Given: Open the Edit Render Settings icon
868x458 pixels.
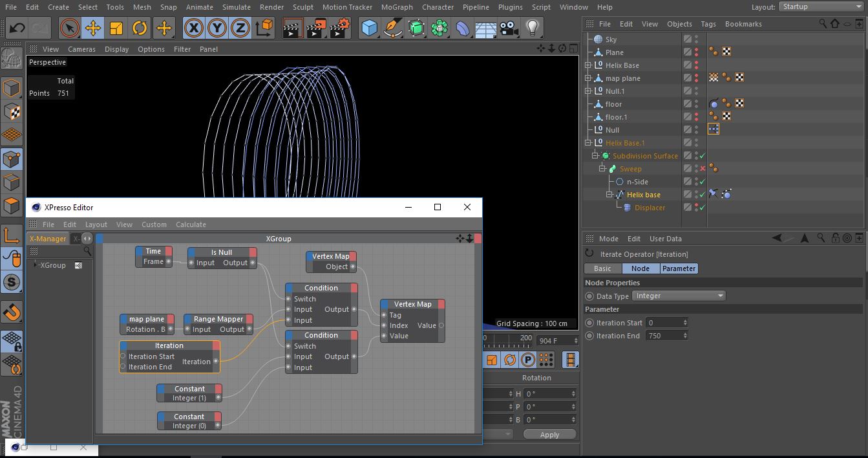Looking at the screenshot, I should pyautogui.click(x=341, y=28).
